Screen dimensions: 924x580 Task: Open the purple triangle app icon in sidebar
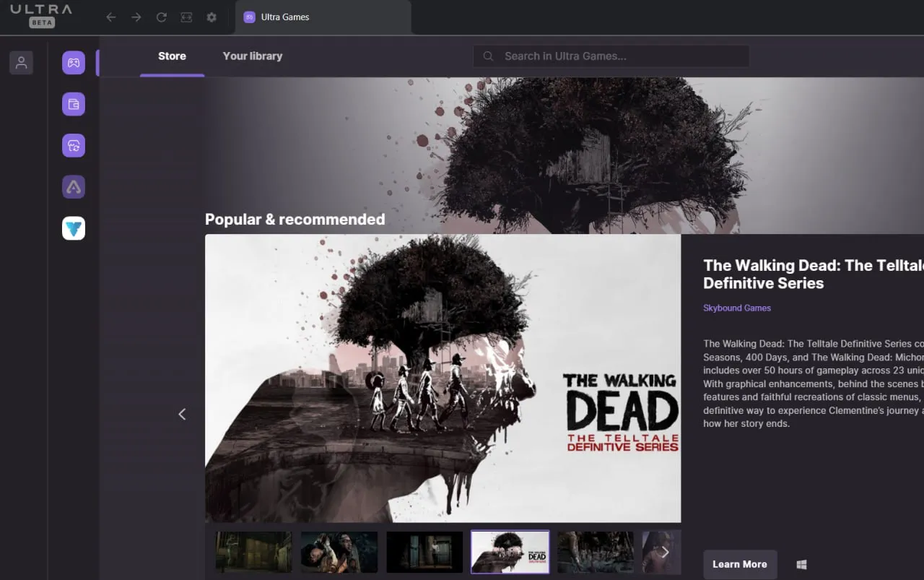coord(74,187)
